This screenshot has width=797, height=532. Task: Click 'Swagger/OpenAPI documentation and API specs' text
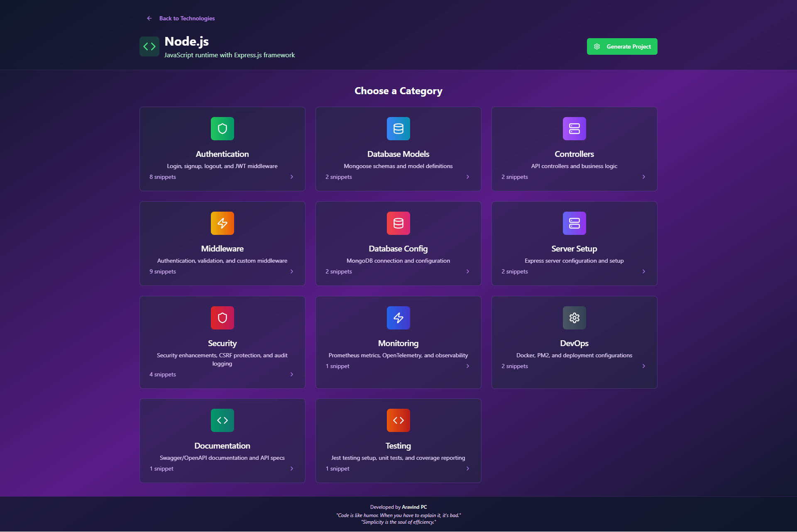[222, 458]
